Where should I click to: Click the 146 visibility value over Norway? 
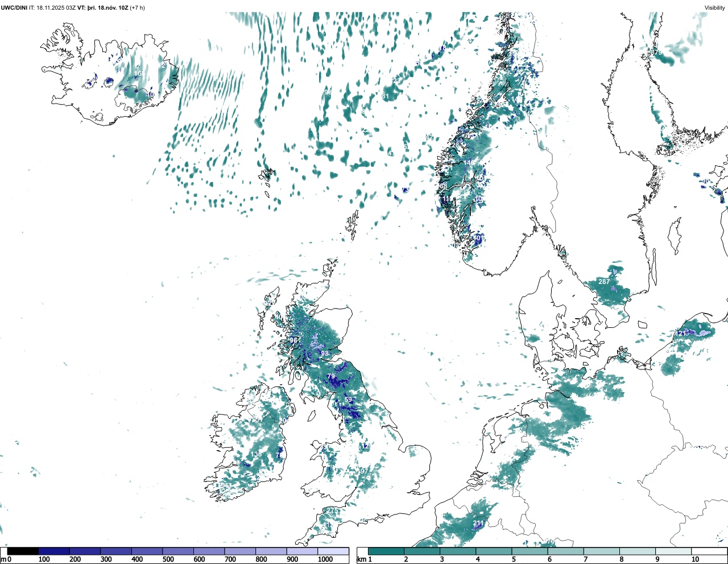coord(469,163)
